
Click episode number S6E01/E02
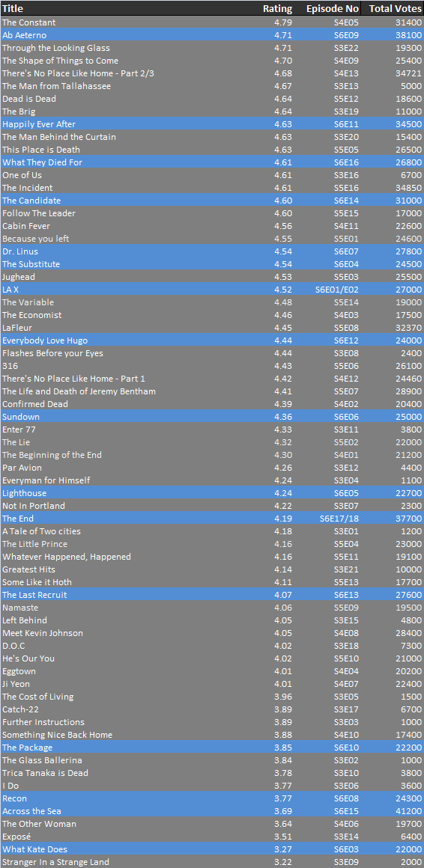[337, 290]
